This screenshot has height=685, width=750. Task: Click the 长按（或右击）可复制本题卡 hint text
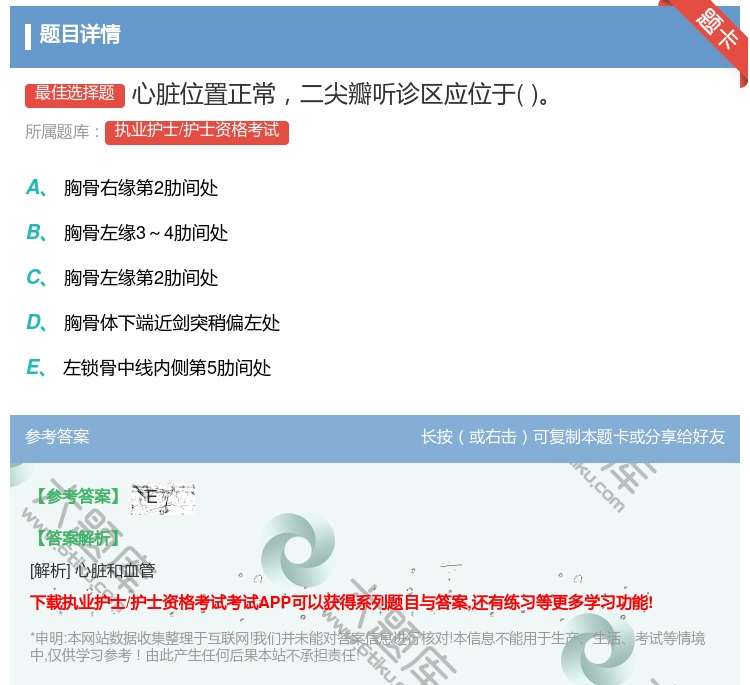[x=573, y=437]
